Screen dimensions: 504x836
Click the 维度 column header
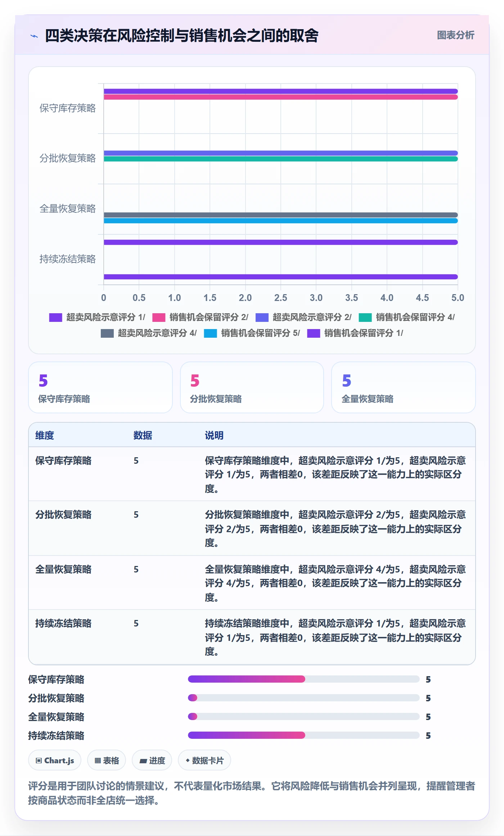click(45, 435)
